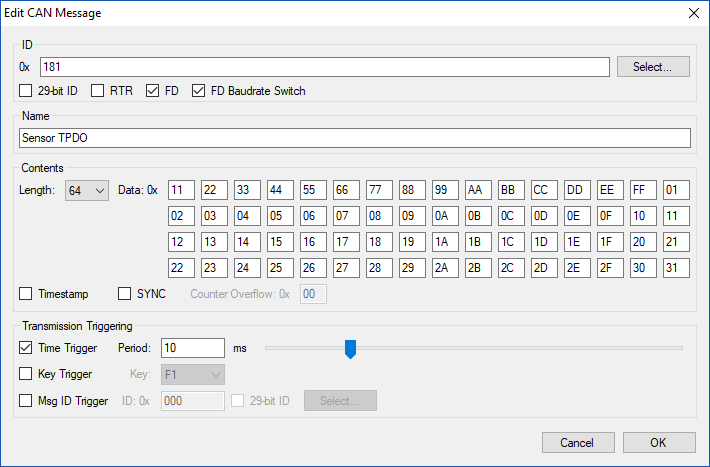Enable the Key Trigger checkbox

[x=27, y=374]
